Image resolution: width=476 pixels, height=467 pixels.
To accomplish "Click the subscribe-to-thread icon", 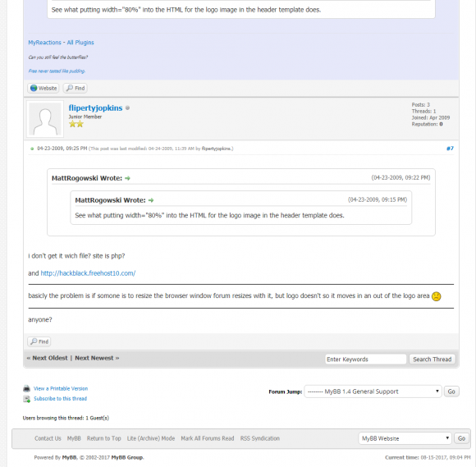I will coord(27,399).
